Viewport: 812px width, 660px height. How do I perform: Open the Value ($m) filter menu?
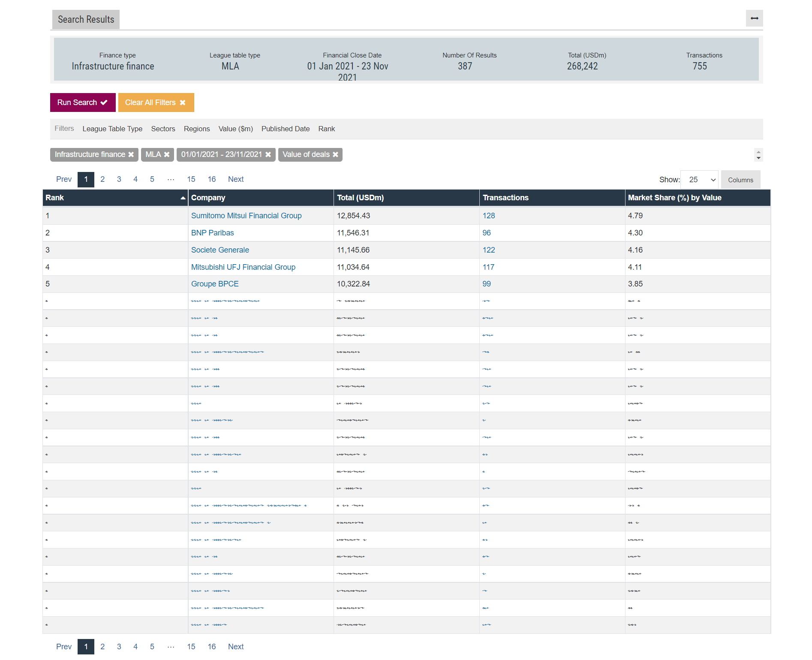pos(236,129)
